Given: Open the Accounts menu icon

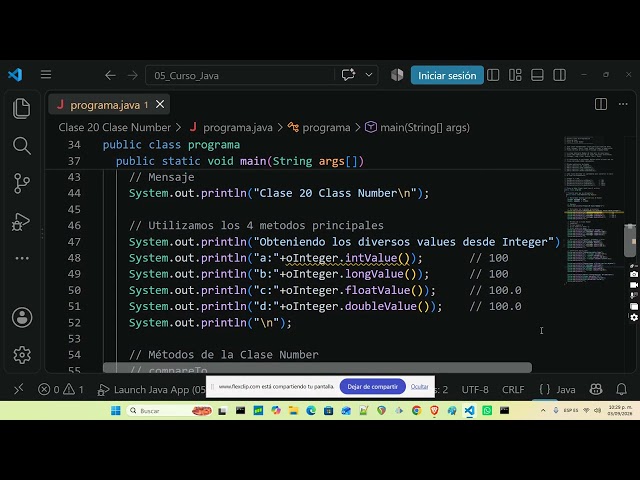Looking at the screenshot, I should (22, 318).
